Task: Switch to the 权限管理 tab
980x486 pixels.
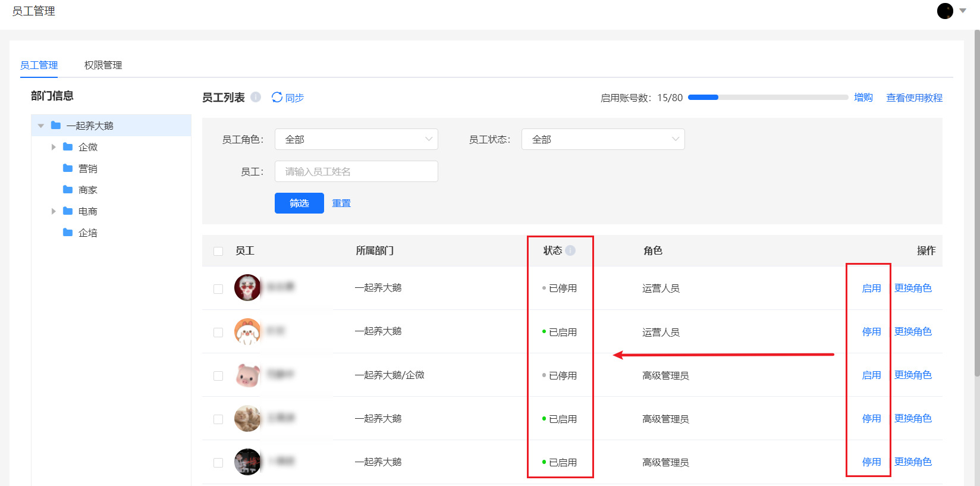Action: click(103, 65)
